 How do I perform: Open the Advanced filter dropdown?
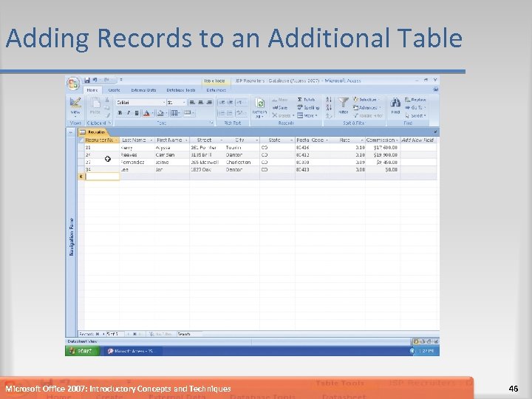point(367,108)
